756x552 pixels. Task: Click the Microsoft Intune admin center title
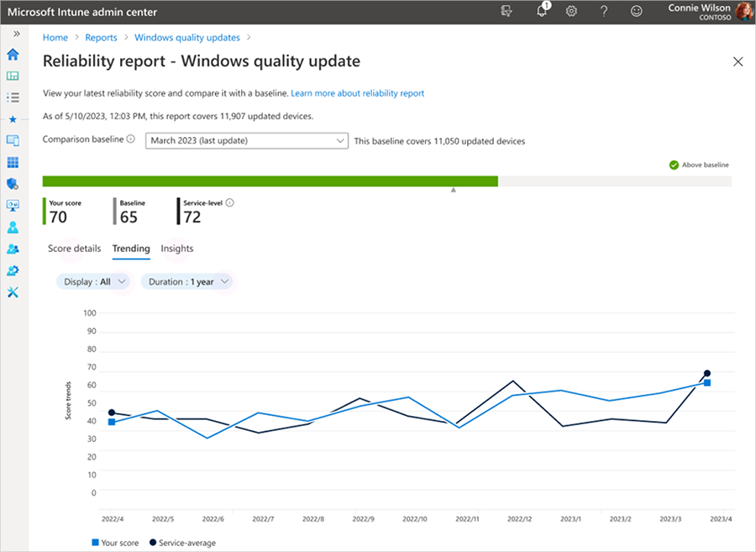[82, 12]
